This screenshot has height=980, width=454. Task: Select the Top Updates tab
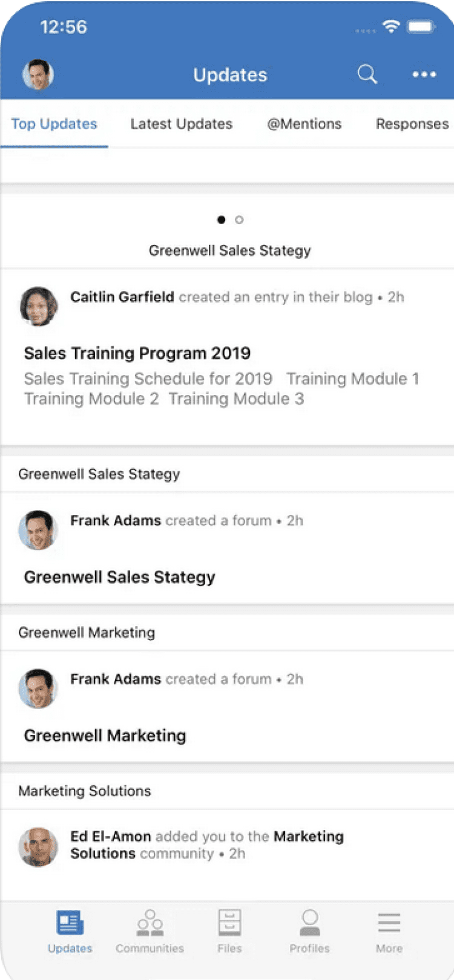pos(54,124)
